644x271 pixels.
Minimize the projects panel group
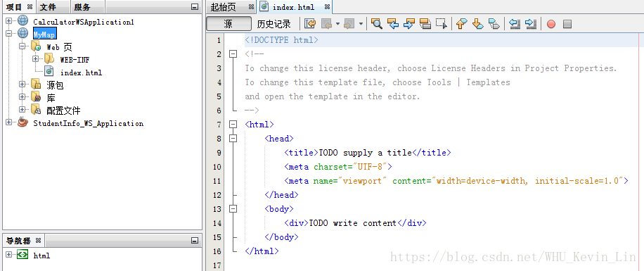click(x=194, y=7)
